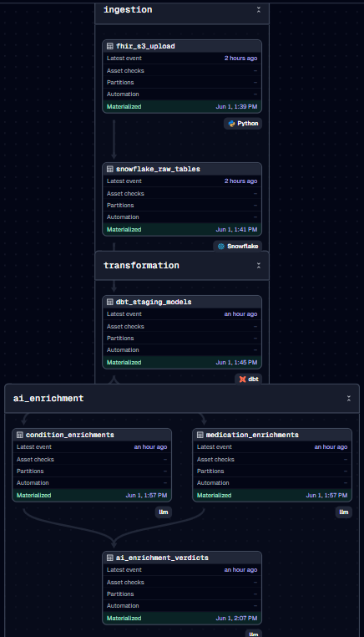Open the dbt_staging_models asset
Image resolution: width=364 pixels, height=637 pixels.
(154, 302)
